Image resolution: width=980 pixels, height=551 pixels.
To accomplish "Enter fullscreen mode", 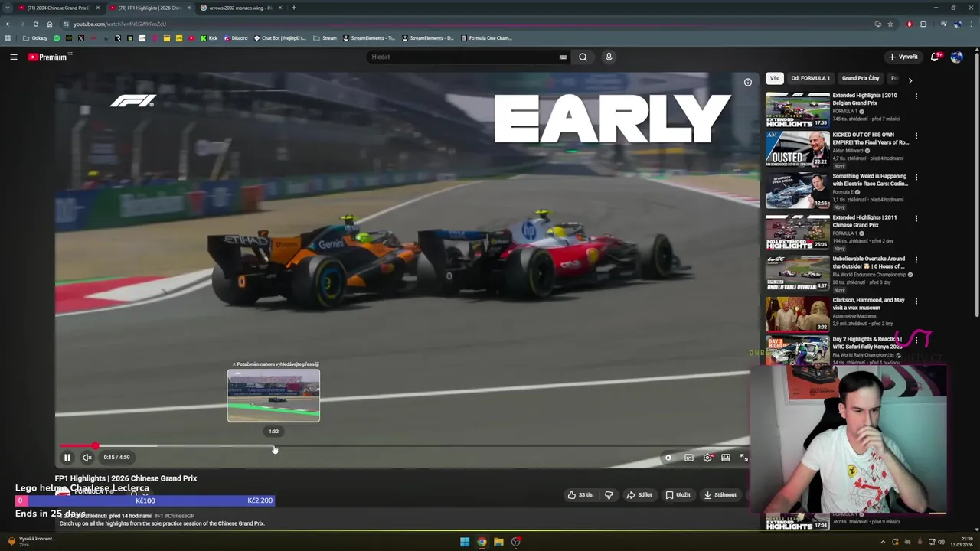I will coord(743,458).
